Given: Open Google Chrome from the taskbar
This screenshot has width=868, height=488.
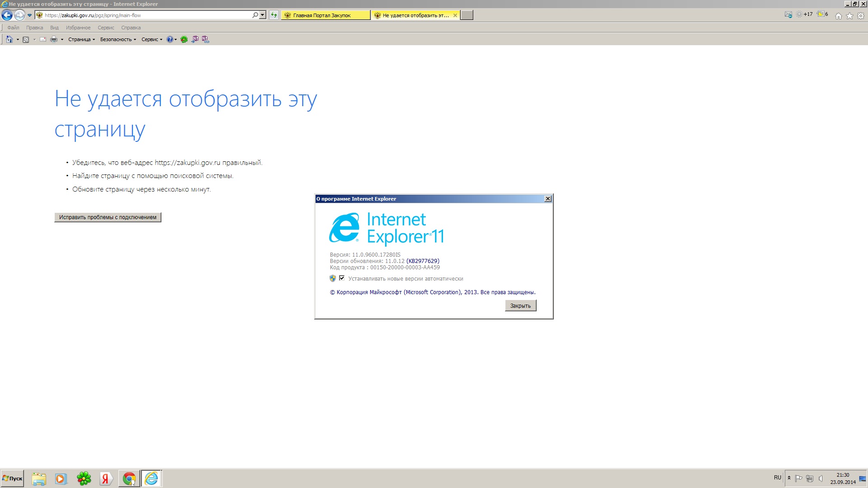Looking at the screenshot, I should coord(129,479).
